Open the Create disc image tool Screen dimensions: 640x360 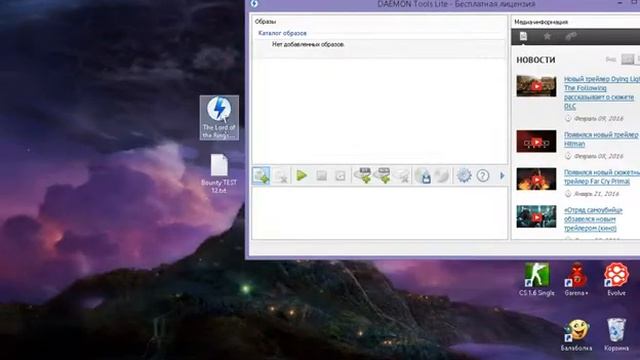pyautogui.click(x=423, y=176)
